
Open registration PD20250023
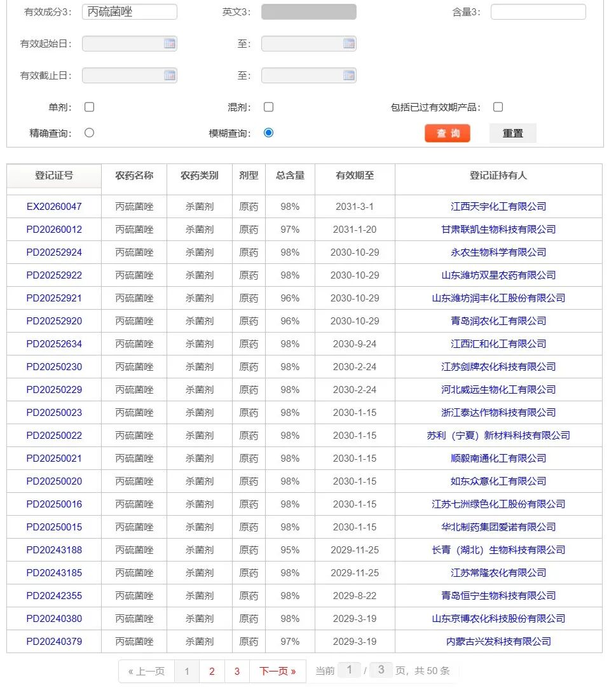(54, 412)
